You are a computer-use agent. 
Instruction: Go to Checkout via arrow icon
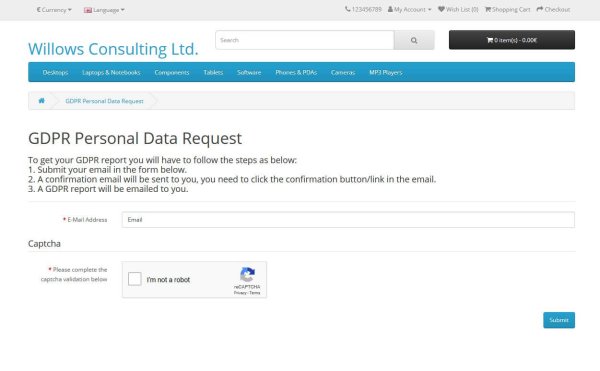click(553, 10)
